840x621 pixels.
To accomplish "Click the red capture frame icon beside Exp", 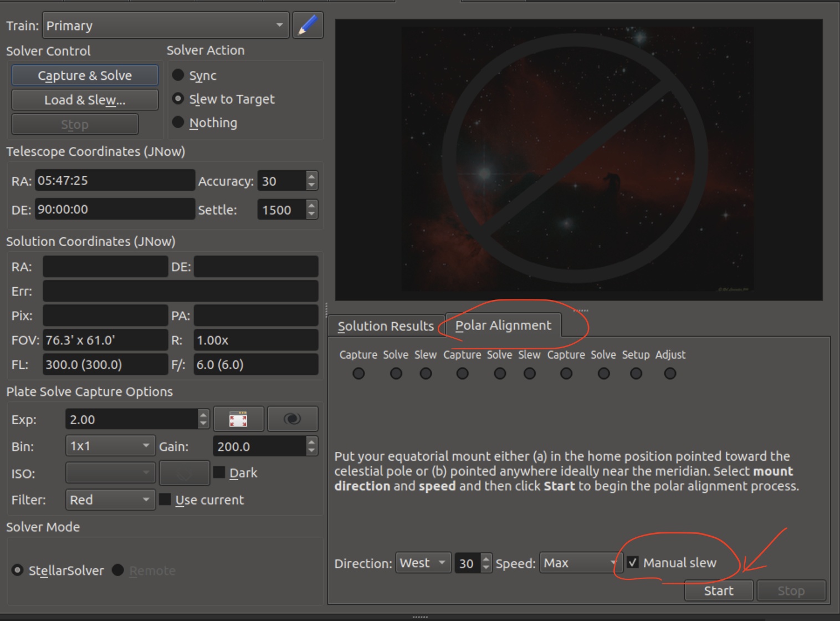I will coord(238,419).
